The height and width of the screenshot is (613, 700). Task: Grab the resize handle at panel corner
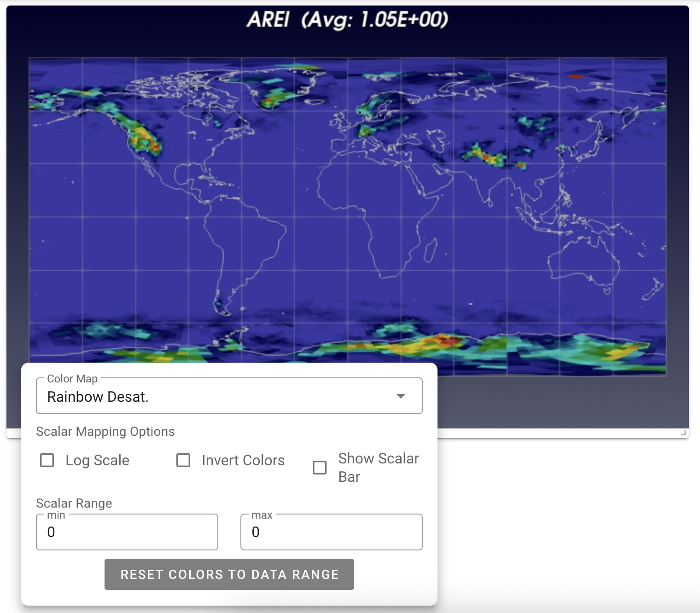point(683,433)
